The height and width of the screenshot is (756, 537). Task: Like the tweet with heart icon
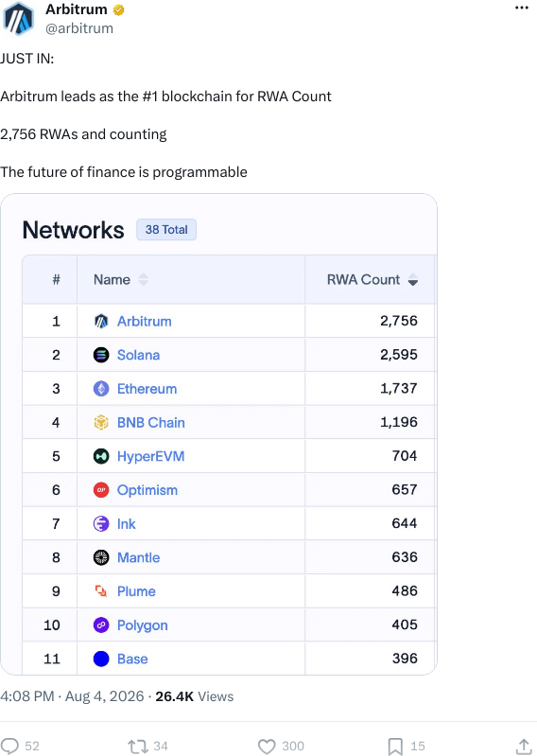[267, 747]
